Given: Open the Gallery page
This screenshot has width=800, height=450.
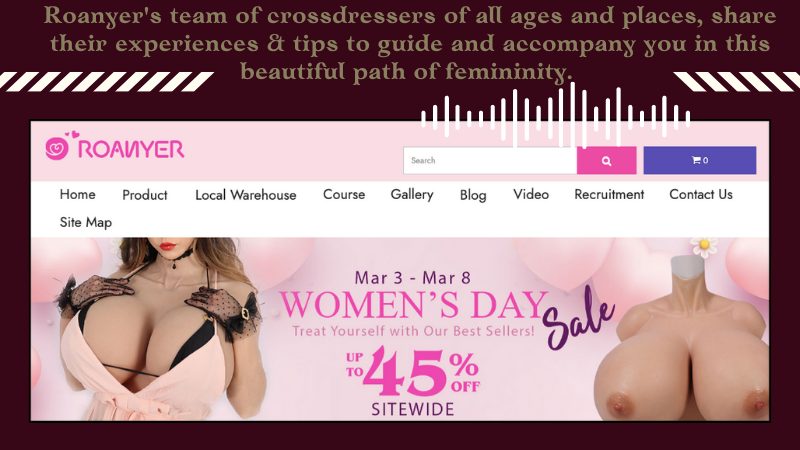Looking at the screenshot, I should click(412, 195).
